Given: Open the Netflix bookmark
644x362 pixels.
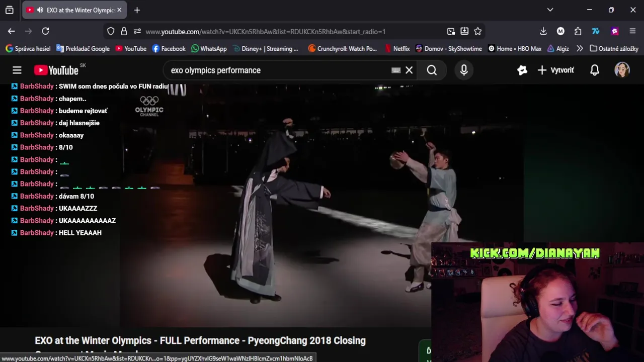Looking at the screenshot, I should 396,49.
